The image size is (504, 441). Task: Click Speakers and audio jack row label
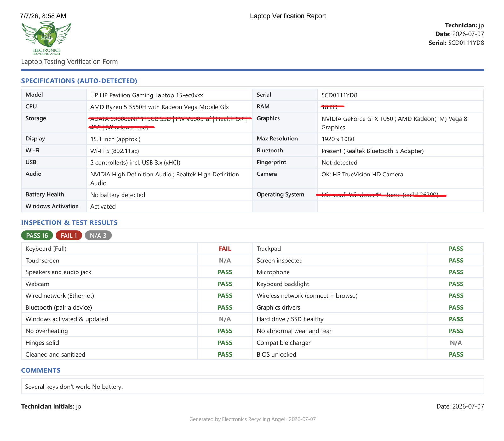[58, 272]
